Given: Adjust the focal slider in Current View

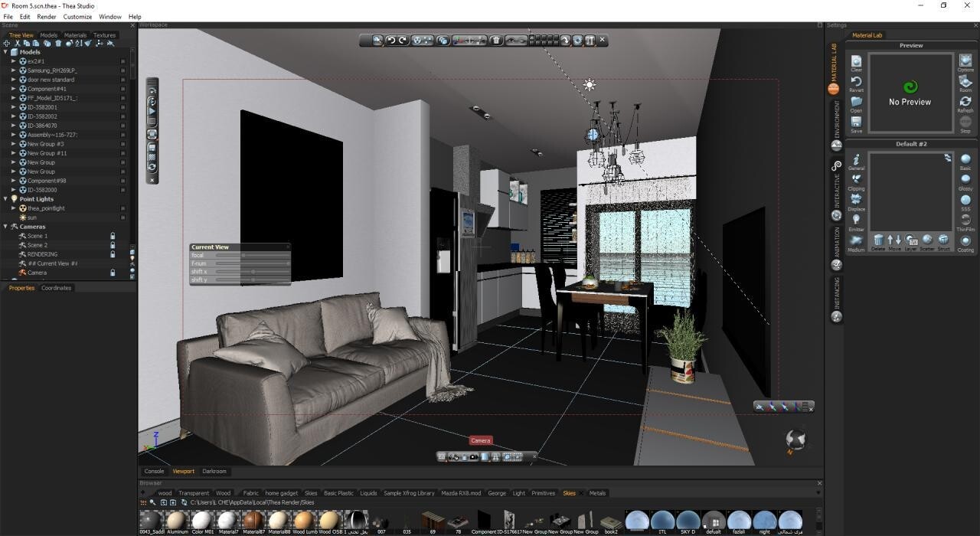Looking at the screenshot, I should click(243, 255).
